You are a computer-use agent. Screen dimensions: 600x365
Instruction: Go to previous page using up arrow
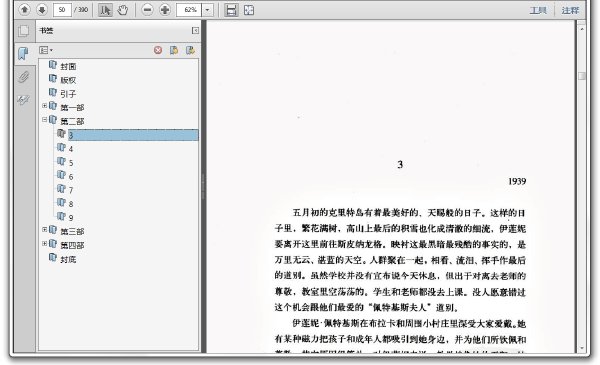pos(24,10)
